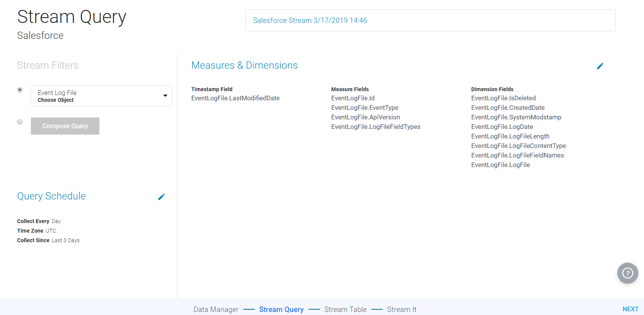Click the Measure Fields column label

(350, 89)
